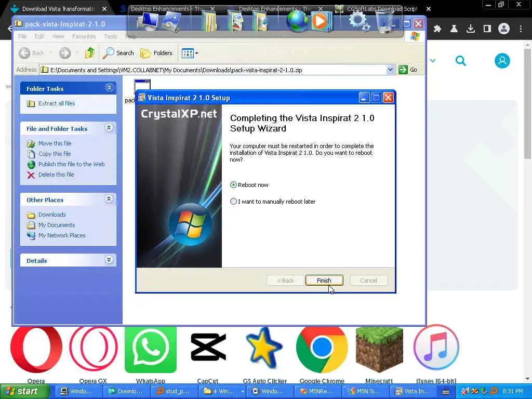Collapse the File and Folder Tasks panel
The width and height of the screenshot is (532, 399).
pyautogui.click(x=109, y=128)
